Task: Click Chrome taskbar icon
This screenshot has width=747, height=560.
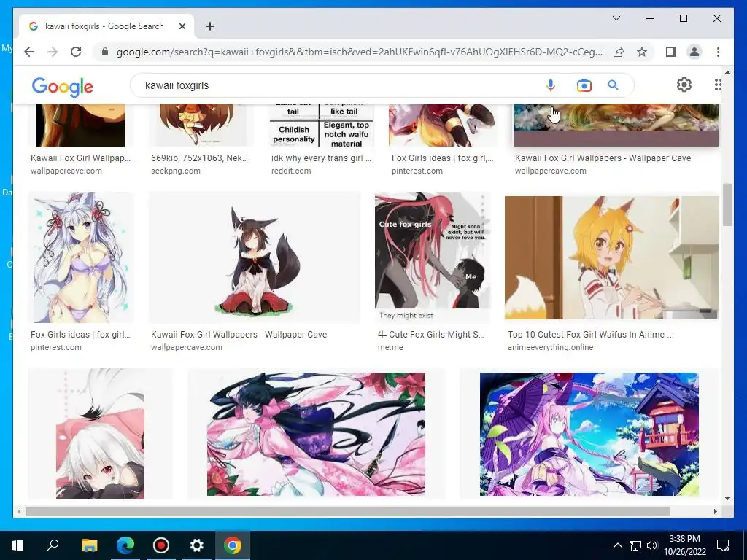Action: 233,545
